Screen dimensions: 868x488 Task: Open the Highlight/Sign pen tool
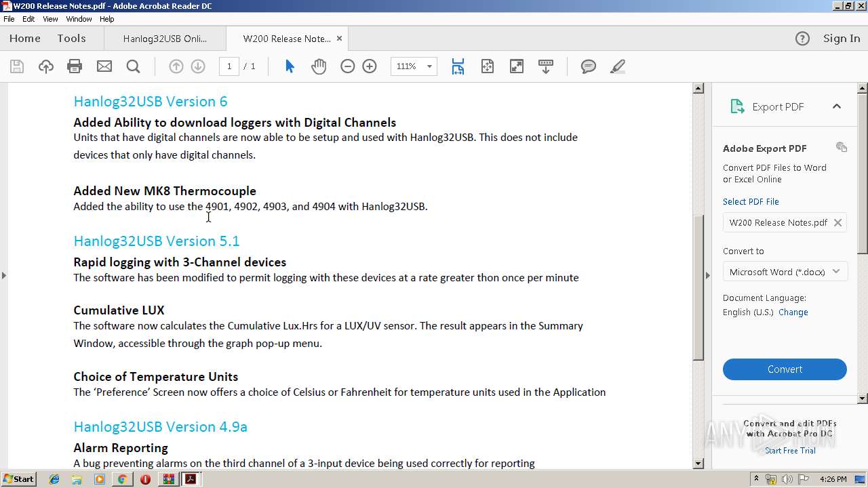pyautogui.click(x=618, y=66)
